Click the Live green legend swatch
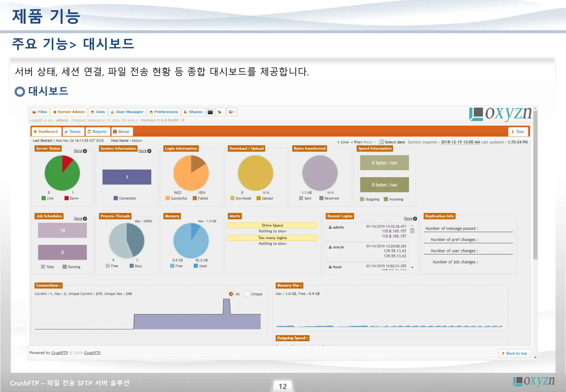 point(43,198)
